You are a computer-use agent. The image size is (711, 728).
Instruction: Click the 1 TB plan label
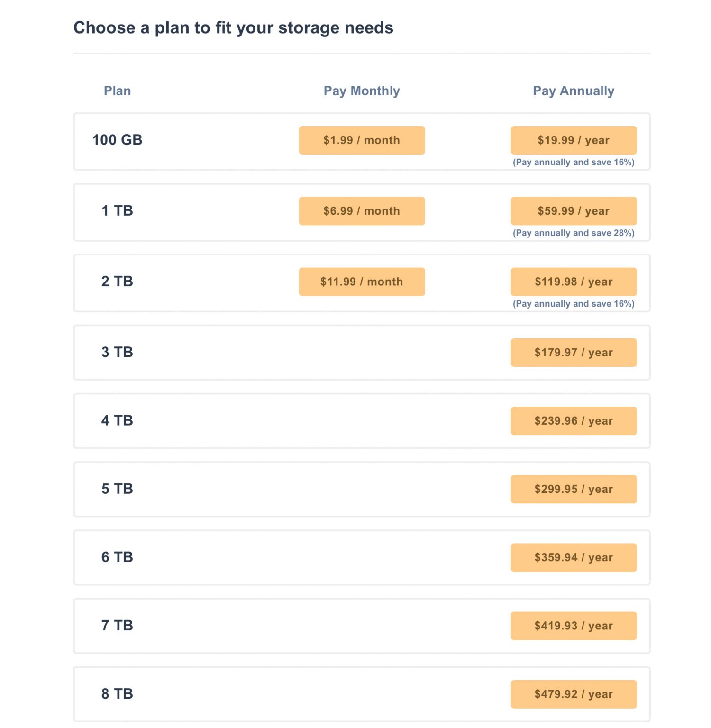pos(117,210)
